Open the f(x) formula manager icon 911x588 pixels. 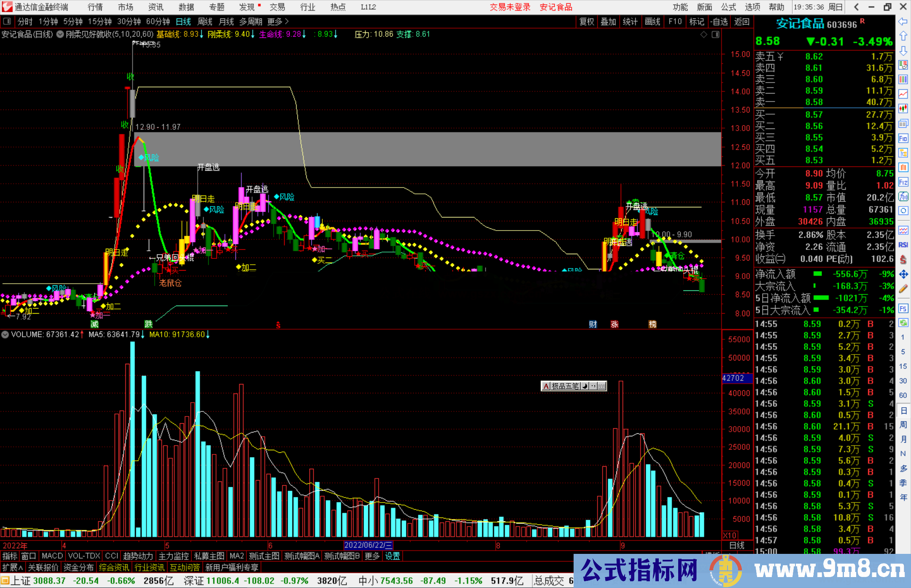pos(903,197)
